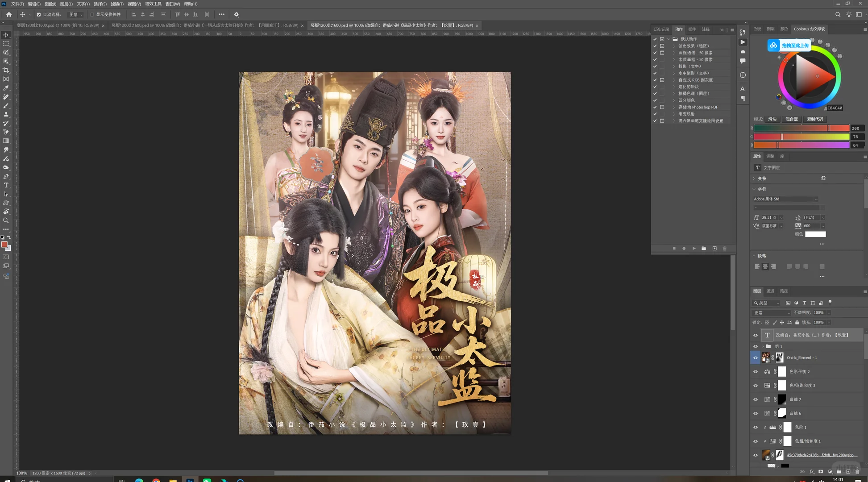Viewport: 868px width, 482px height.
Task: Select the Gradient tool
Action: point(6,141)
